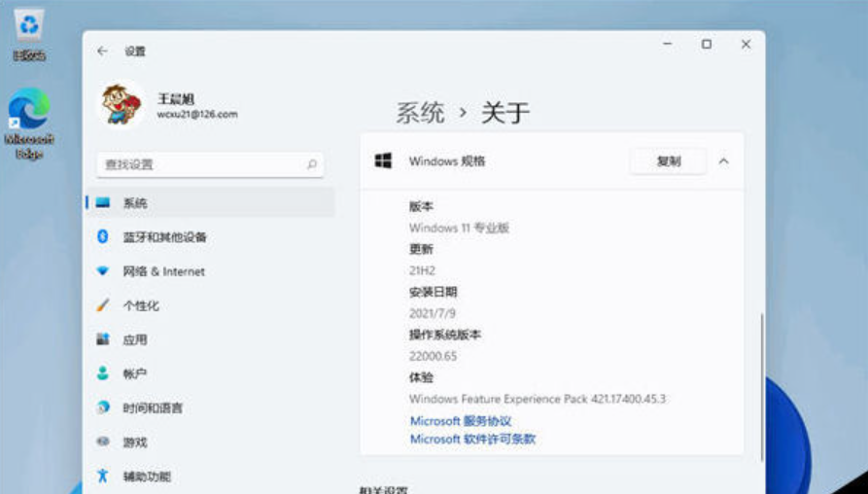The height and width of the screenshot is (494, 868).
Task: Click the 21H2 update value
Action: [422, 270]
